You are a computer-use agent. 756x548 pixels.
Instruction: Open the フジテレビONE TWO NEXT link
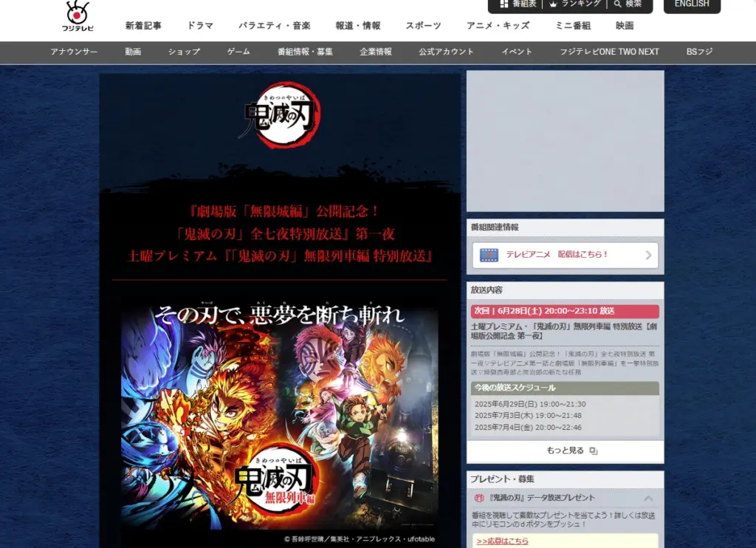[x=609, y=52]
